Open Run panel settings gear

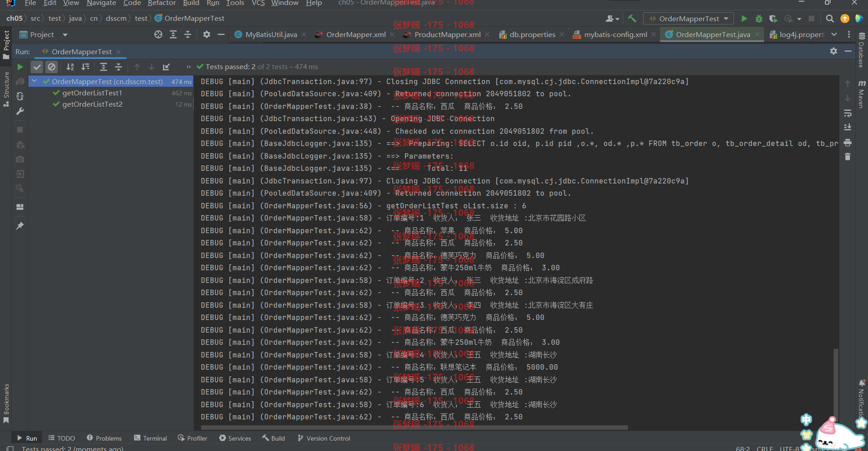(834, 51)
